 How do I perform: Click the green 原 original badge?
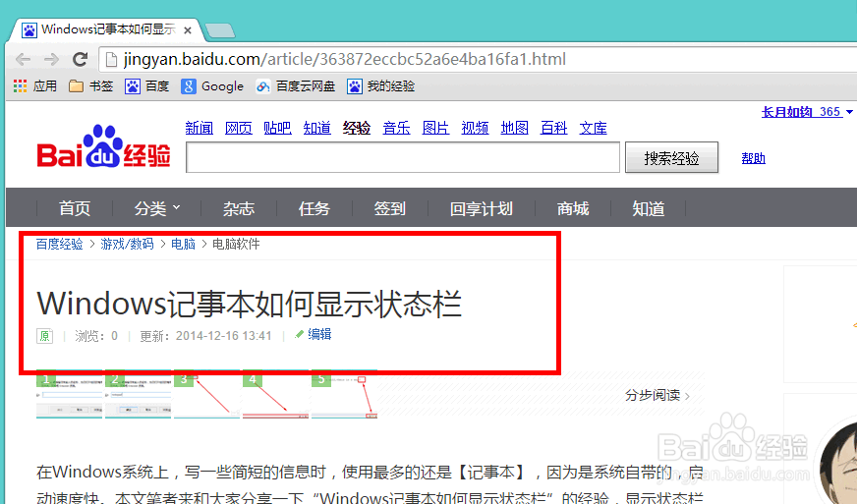[x=45, y=336]
